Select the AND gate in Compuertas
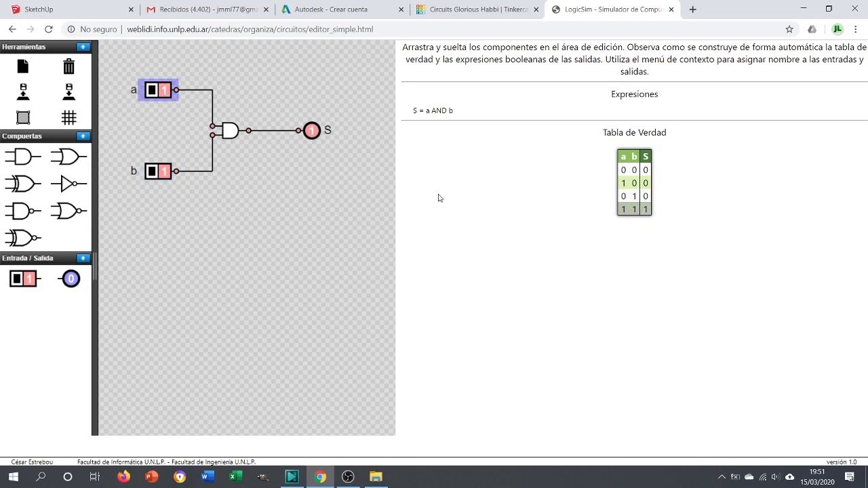 23,157
